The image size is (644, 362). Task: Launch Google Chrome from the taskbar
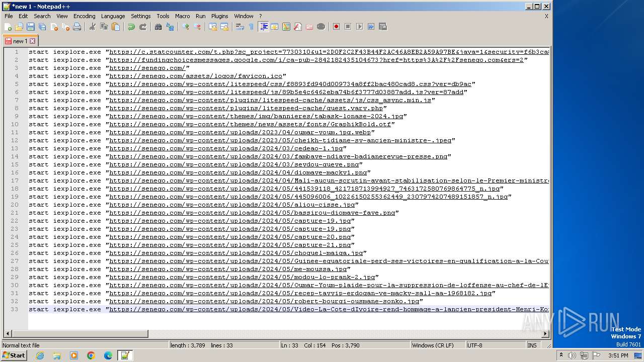point(91,355)
